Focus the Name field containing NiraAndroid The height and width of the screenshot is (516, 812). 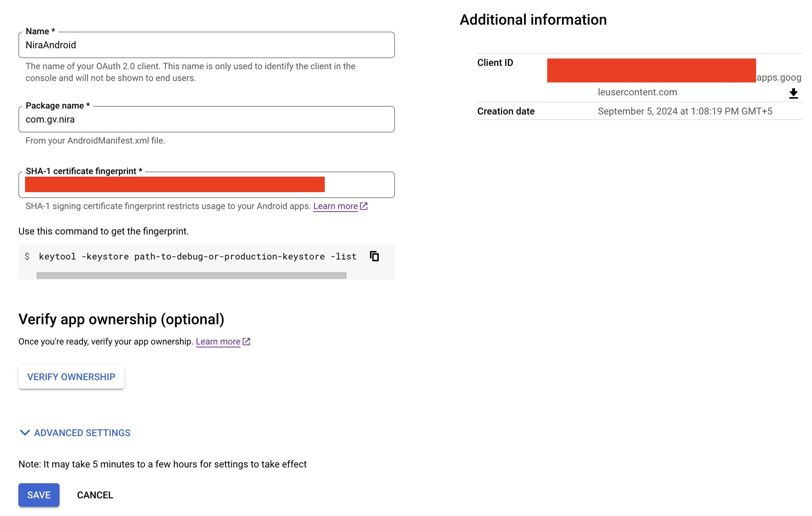[206, 45]
